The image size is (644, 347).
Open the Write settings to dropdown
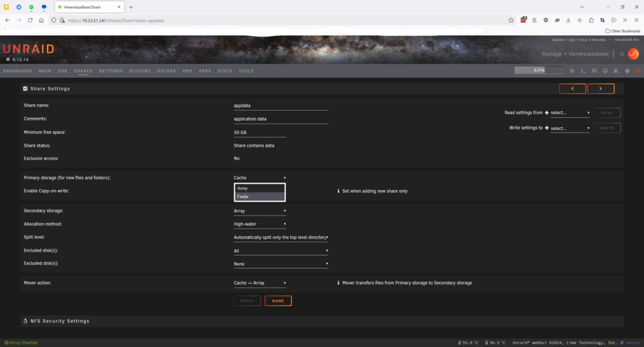570,128
